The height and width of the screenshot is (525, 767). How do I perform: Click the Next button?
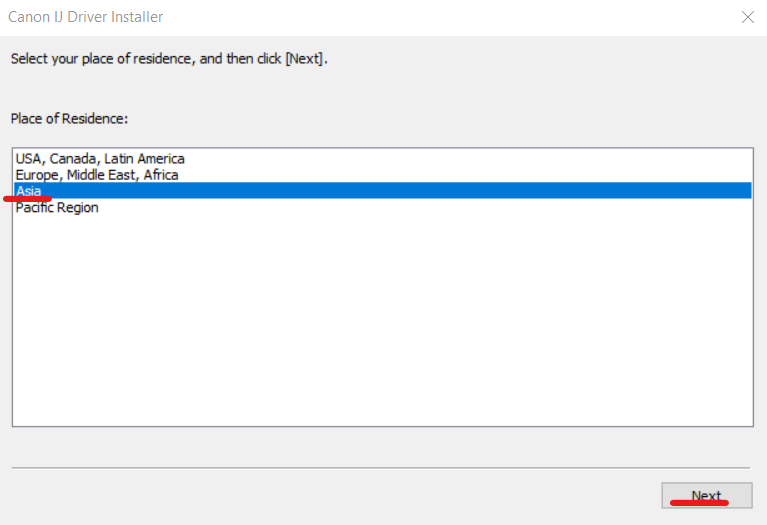click(706, 496)
